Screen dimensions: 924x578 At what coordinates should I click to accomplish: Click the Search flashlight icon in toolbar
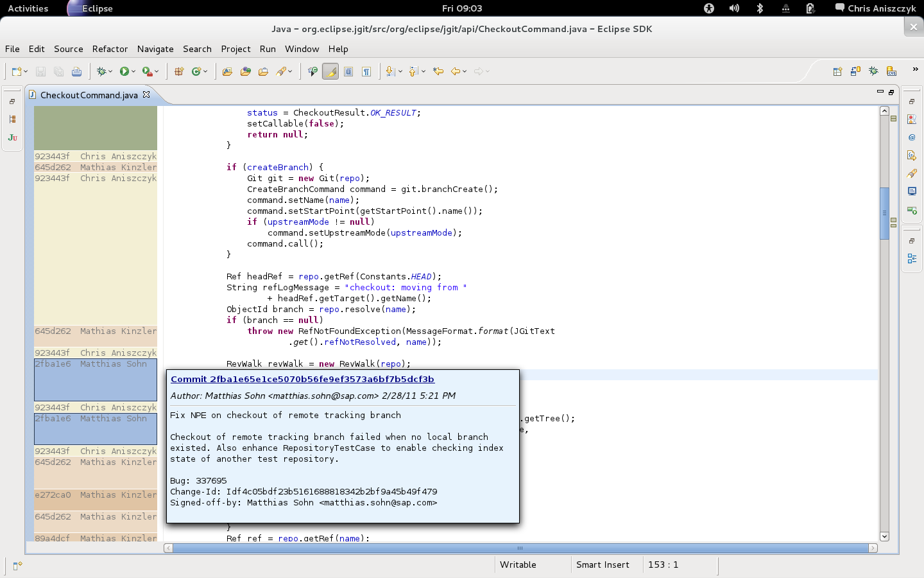[281, 71]
